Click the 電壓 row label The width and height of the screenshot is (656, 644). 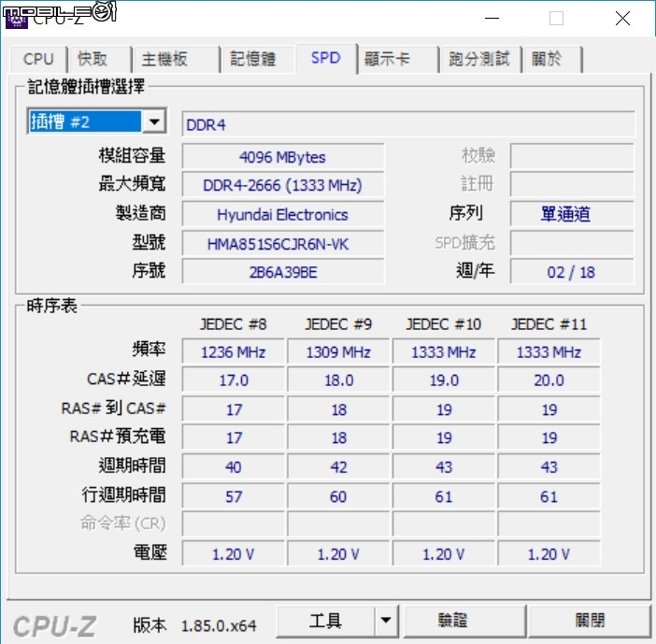pyautogui.click(x=150, y=552)
